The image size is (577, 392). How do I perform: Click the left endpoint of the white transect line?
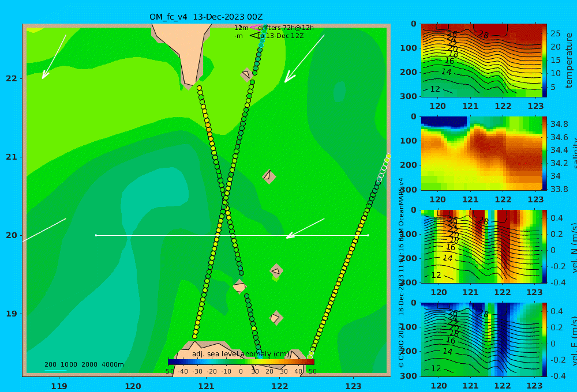click(x=96, y=235)
